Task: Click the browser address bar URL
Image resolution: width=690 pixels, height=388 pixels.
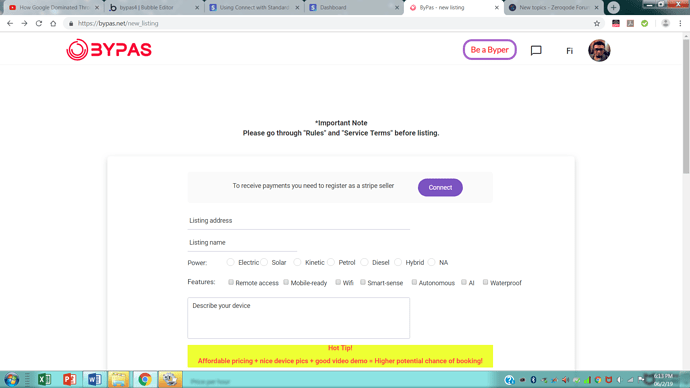Action: coord(118,23)
